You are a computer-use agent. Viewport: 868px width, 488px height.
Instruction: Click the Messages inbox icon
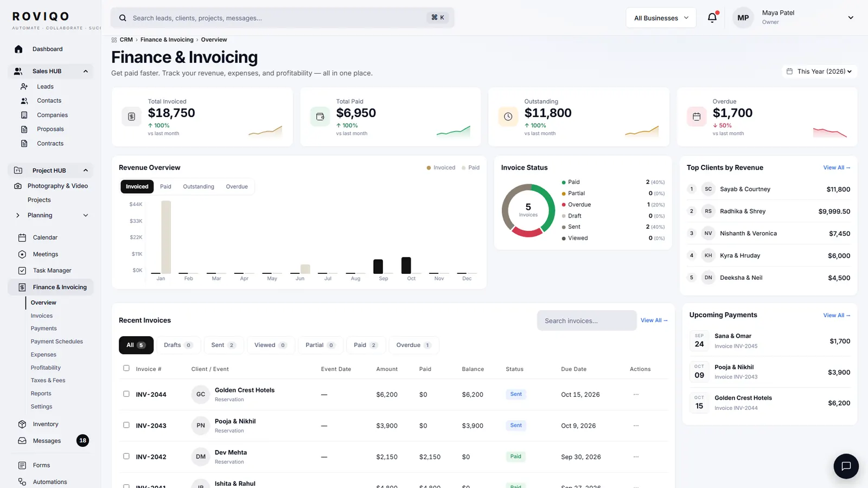point(22,441)
